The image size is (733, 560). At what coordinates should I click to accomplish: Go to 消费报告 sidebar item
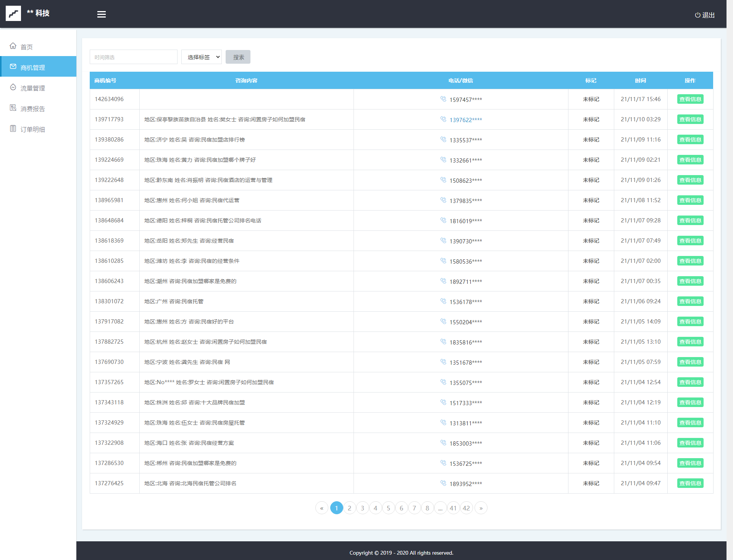(x=38, y=108)
